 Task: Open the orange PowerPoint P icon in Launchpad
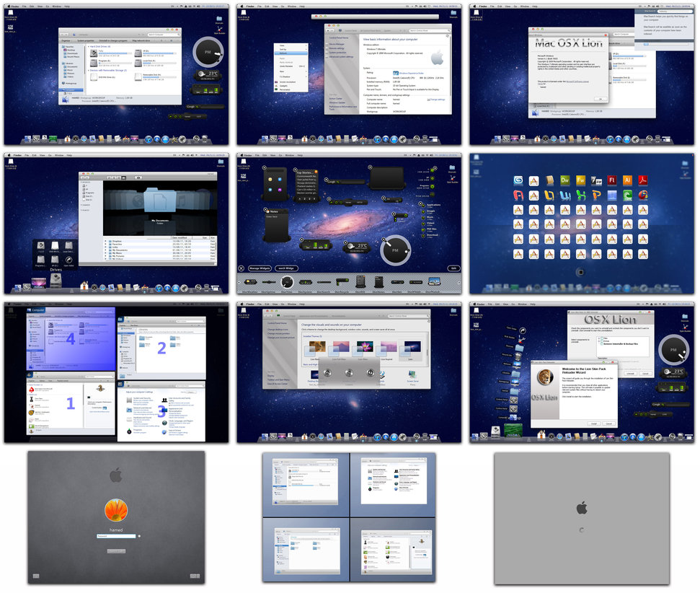(596, 196)
